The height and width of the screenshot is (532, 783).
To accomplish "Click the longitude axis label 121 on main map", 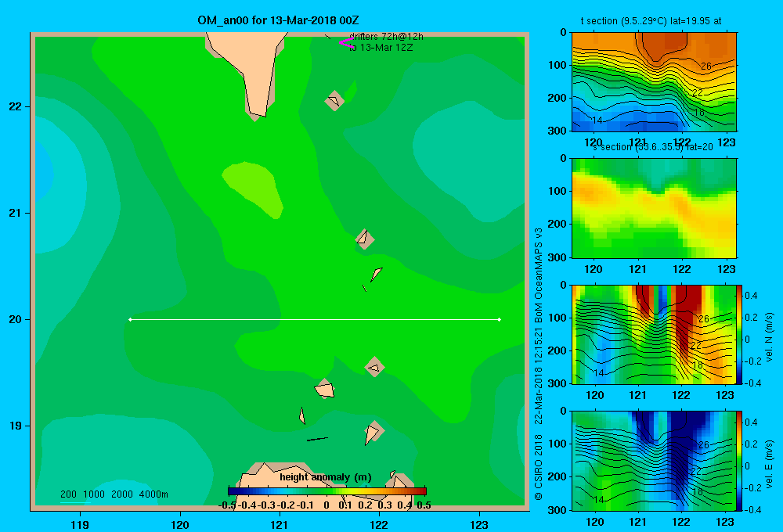I will coord(280,524).
